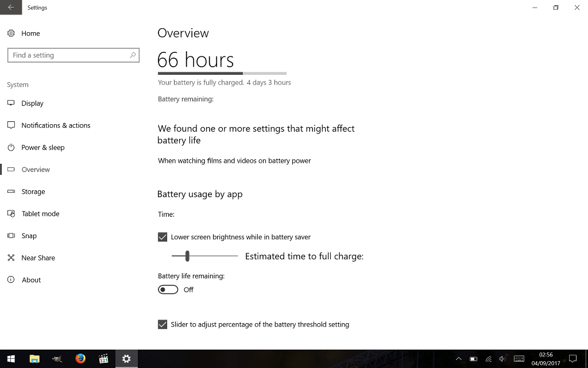
Task: Click the Snap icon in sidebar
Action: (x=11, y=236)
